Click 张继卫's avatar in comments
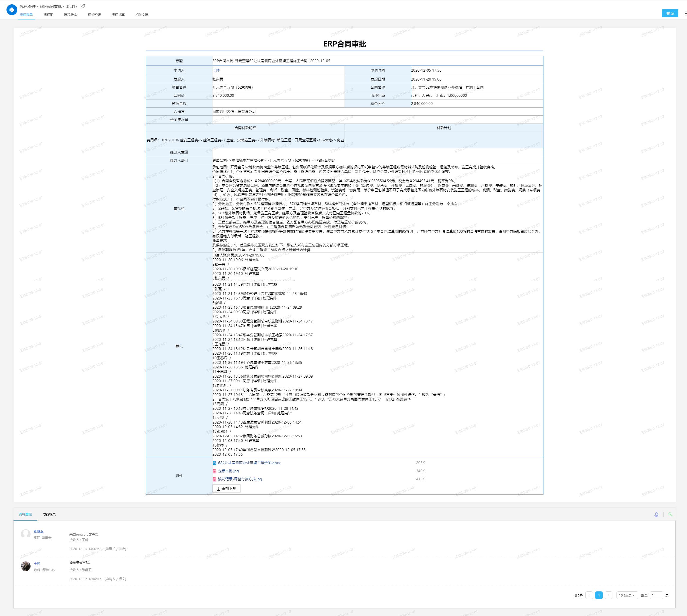The image size is (687, 616). pyautogui.click(x=26, y=534)
